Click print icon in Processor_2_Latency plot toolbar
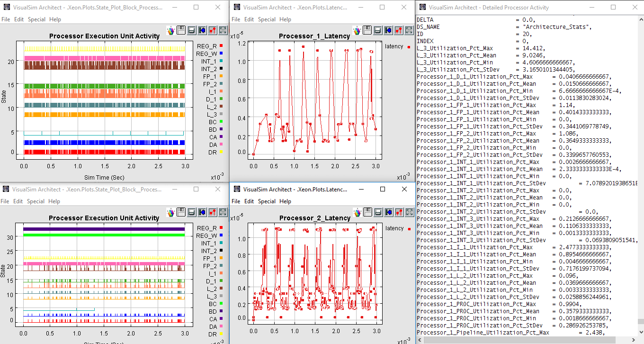Image resolution: width=644 pixels, height=344 pixels. (x=377, y=212)
